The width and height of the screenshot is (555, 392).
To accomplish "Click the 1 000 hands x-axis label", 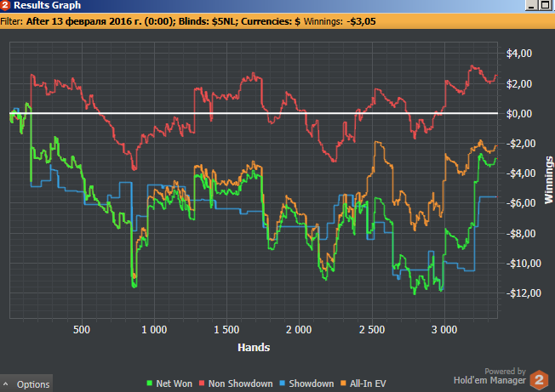I will (154, 330).
